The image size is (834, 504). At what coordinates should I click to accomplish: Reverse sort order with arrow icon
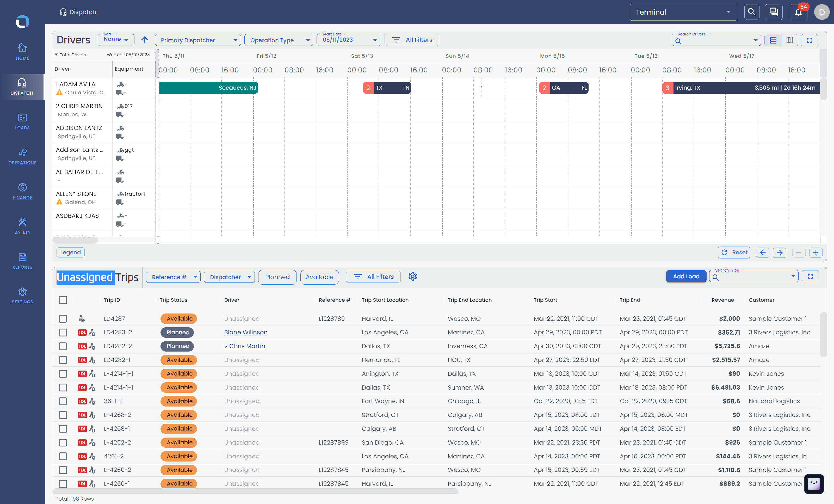coord(145,40)
